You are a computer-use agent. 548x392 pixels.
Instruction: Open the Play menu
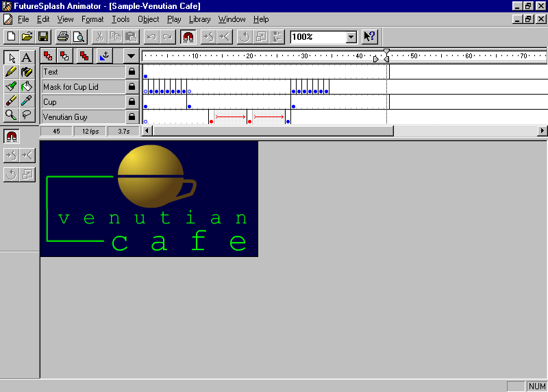coord(174,19)
